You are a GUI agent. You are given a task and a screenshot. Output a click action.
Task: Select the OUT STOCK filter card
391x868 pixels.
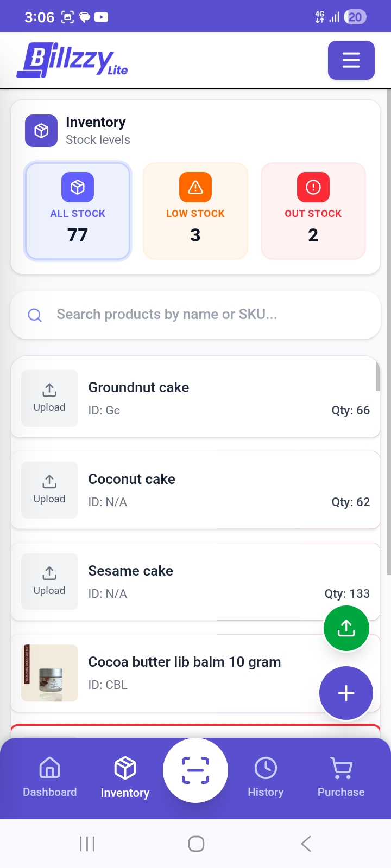(313, 211)
